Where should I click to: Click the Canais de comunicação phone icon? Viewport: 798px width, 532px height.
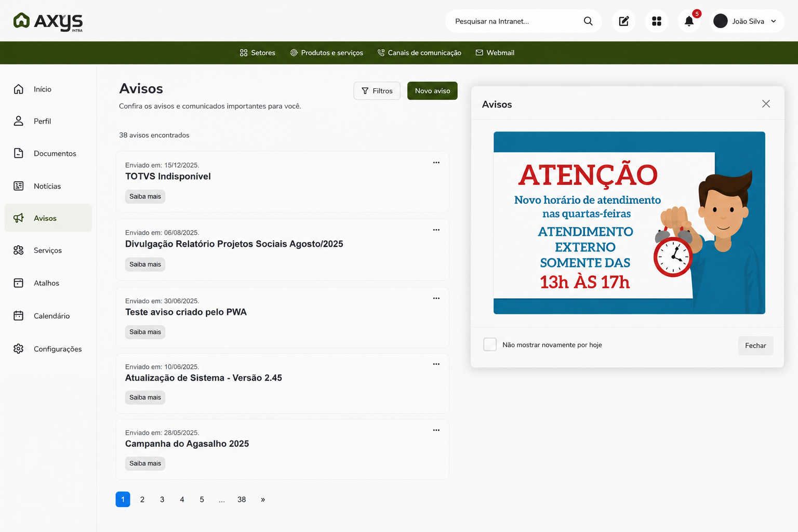381,53
